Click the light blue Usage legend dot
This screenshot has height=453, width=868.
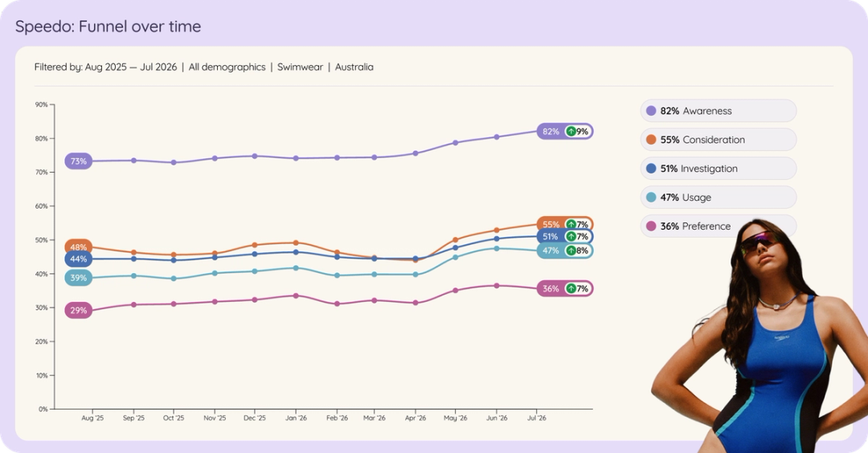click(x=651, y=197)
